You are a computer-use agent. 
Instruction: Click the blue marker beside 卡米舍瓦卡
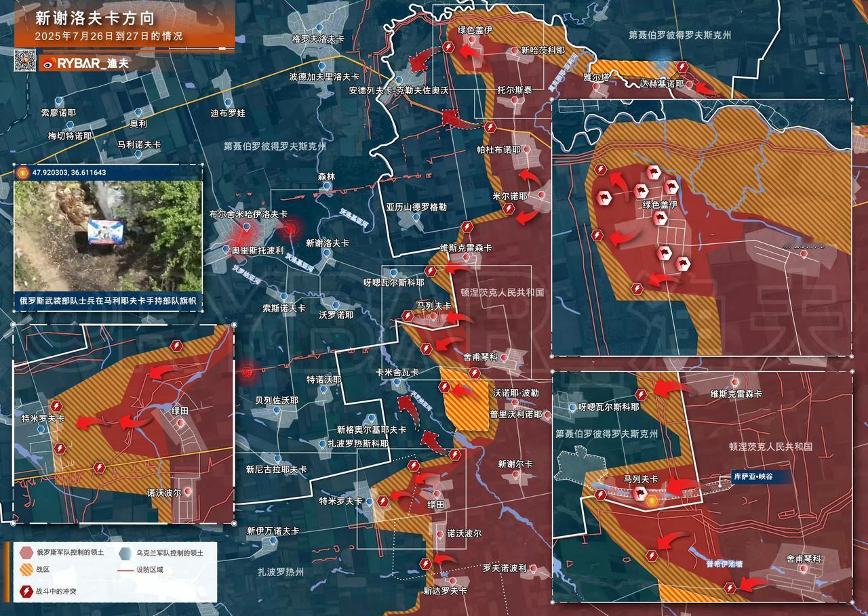click(x=395, y=383)
